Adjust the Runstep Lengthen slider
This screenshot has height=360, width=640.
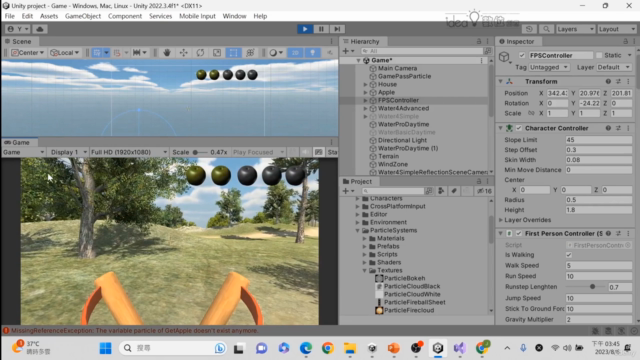point(592,287)
